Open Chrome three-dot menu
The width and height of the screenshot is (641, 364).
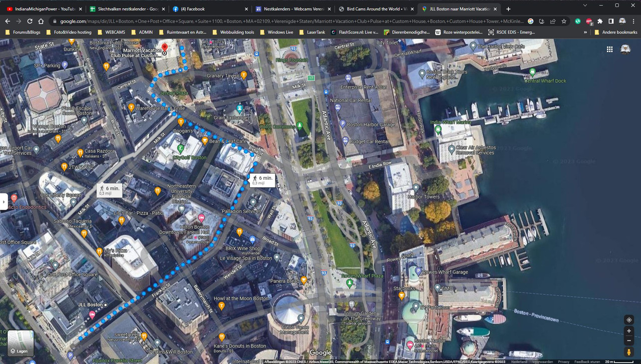pyautogui.click(x=633, y=21)
